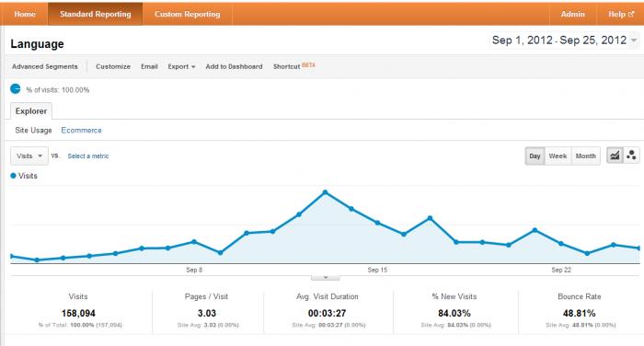
Task: Click Advanced Segments button
Action: click(x=45, y=66)
